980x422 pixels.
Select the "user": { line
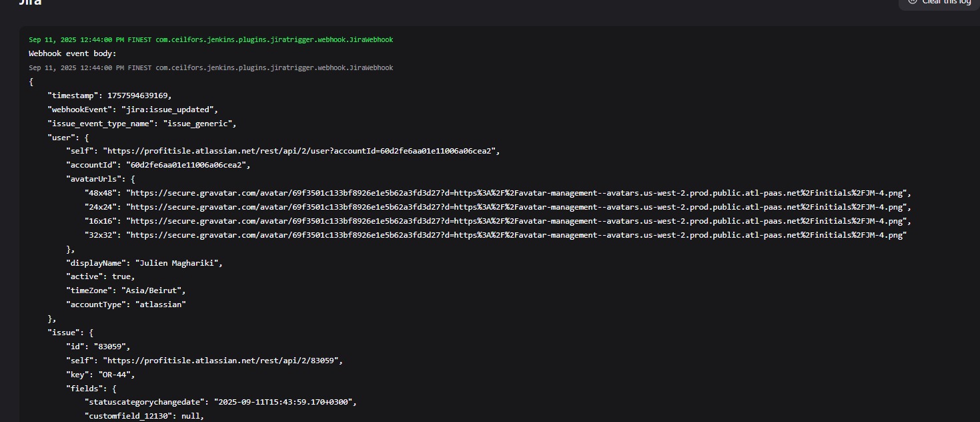[x=68, y=138]
